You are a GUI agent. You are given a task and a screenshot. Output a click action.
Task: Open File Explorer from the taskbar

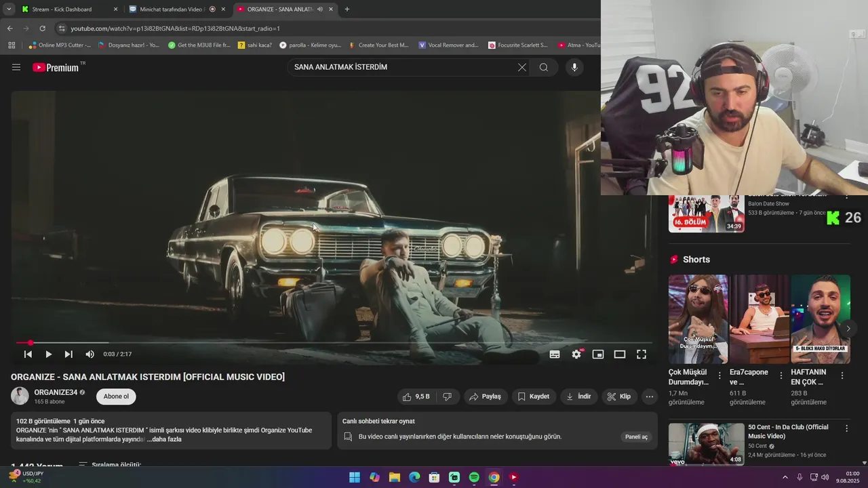(395, 477)
